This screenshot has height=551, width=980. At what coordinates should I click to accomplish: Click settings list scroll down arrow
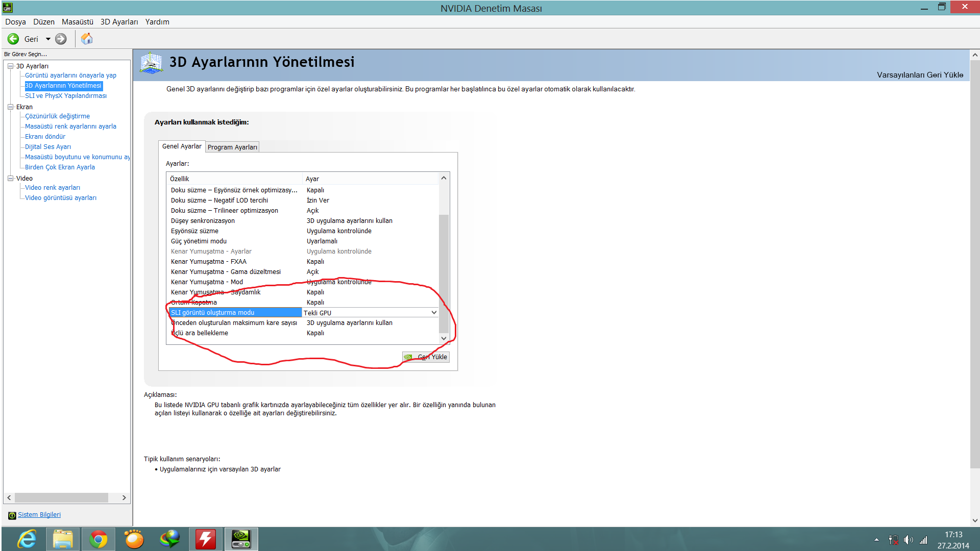point(444,339)
